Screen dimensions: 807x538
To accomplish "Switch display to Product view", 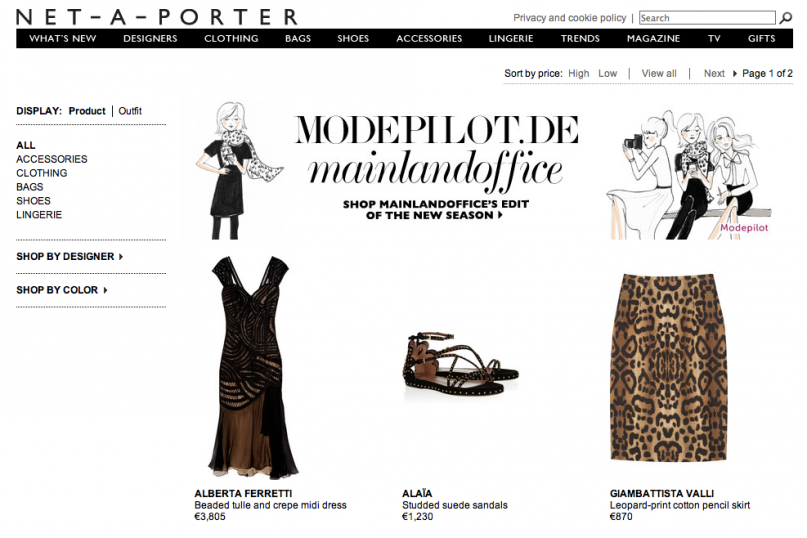I will [x=87, y=111].
